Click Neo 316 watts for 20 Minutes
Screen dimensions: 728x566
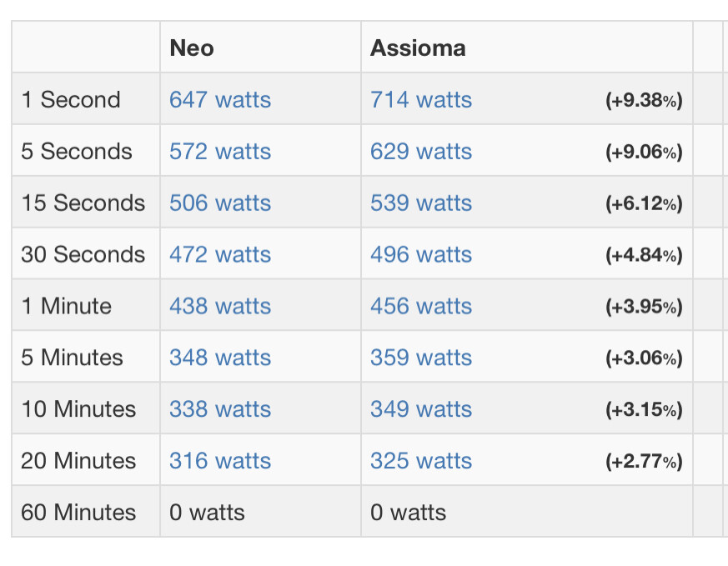[220, 460]
